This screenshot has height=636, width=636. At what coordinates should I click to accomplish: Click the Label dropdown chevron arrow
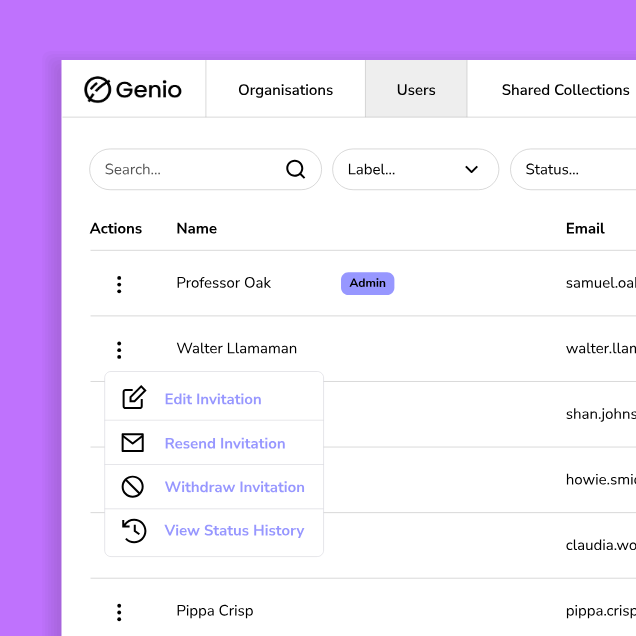click(472, 170)
